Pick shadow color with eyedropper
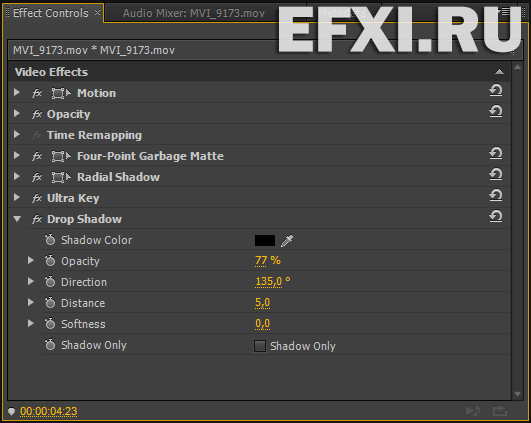 [x=287, y=240]
